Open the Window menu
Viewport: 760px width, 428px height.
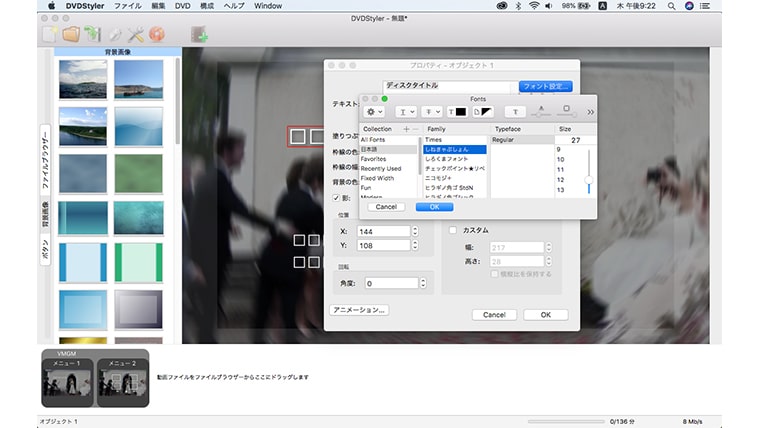click(x=268, y=6)
